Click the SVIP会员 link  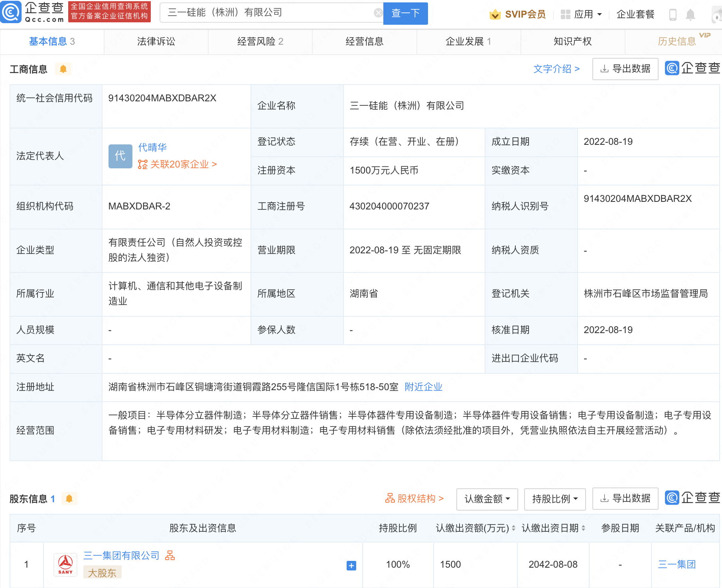click(525, 15)
